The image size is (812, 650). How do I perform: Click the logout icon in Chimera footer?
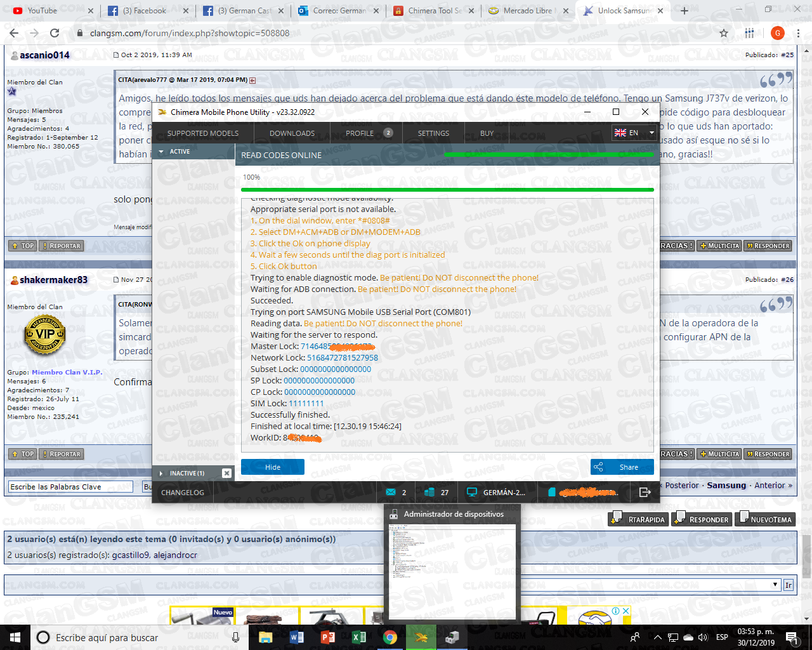point(645,492)
